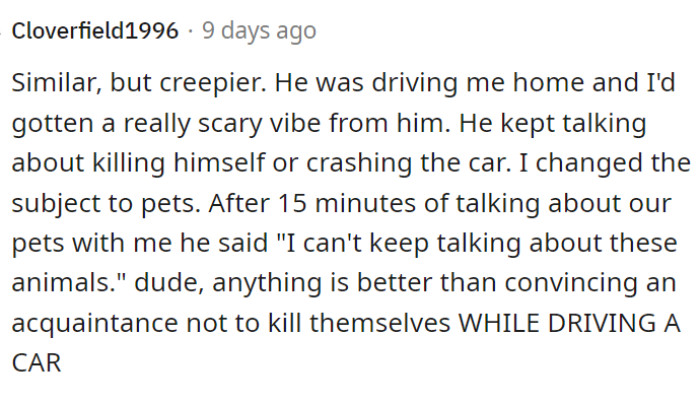Click the phrase 'subject to pets'

(103, 204)
